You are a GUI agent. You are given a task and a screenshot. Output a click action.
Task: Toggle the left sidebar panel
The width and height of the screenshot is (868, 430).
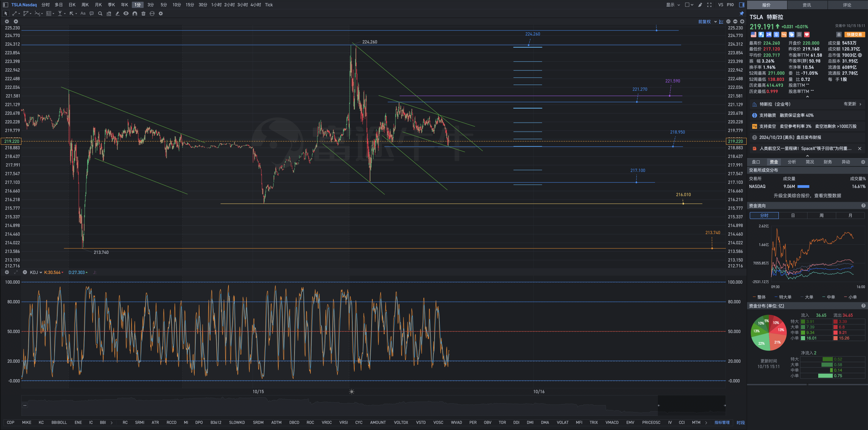pos(6,5)
